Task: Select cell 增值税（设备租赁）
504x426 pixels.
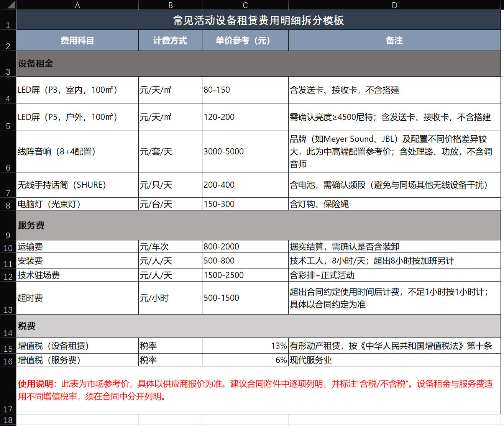Action: [x=77, y=346]
